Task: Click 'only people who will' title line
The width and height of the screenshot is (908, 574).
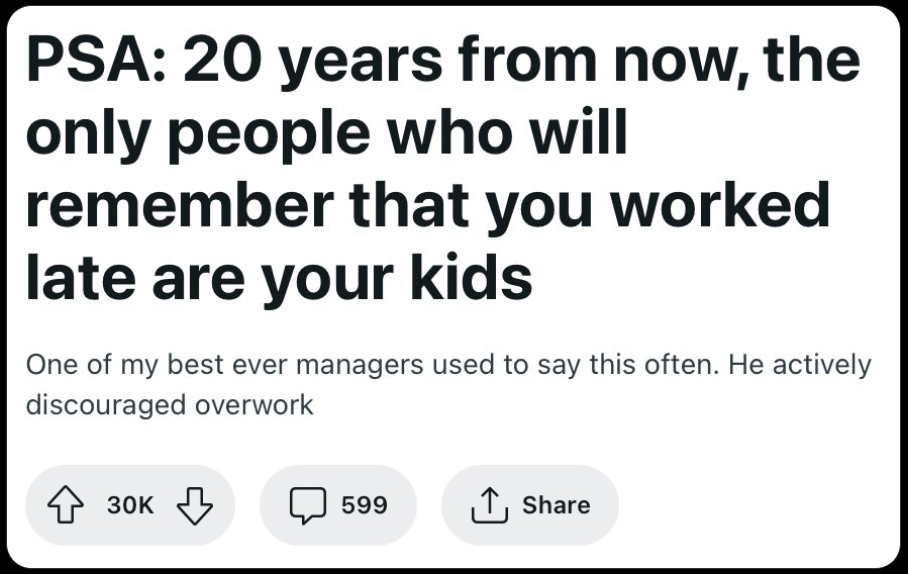Action: (327, 134)
